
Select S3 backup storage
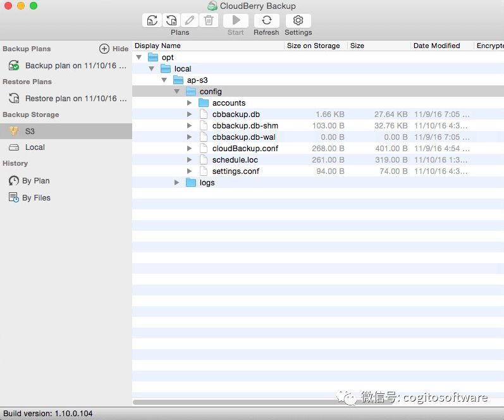click(66, 131)
